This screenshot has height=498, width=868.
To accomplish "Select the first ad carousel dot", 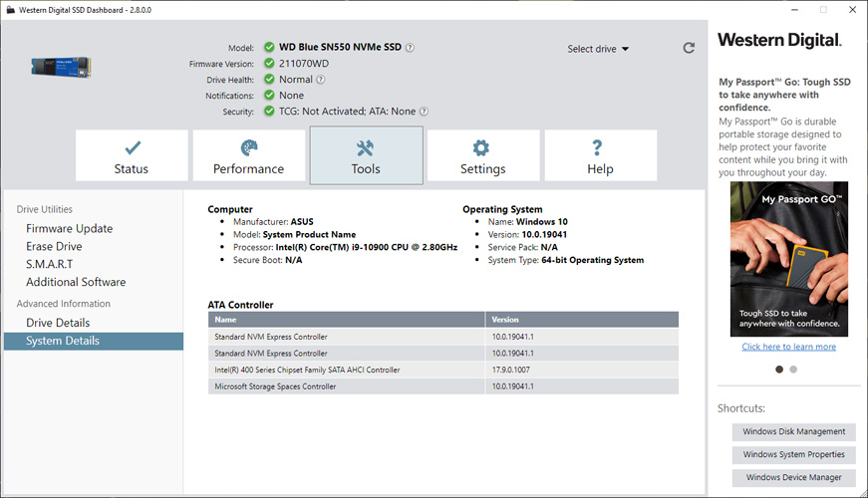I will point(779,370).
